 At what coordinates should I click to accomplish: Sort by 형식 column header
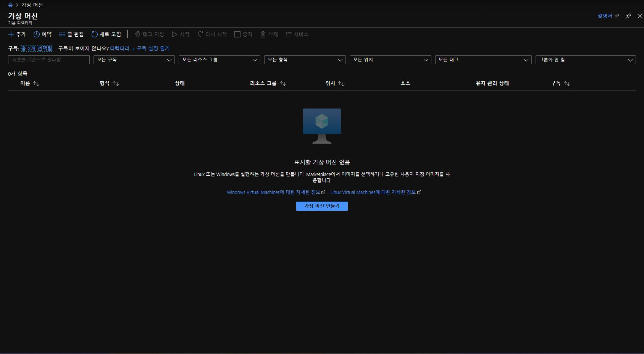(x=109, y=83)
